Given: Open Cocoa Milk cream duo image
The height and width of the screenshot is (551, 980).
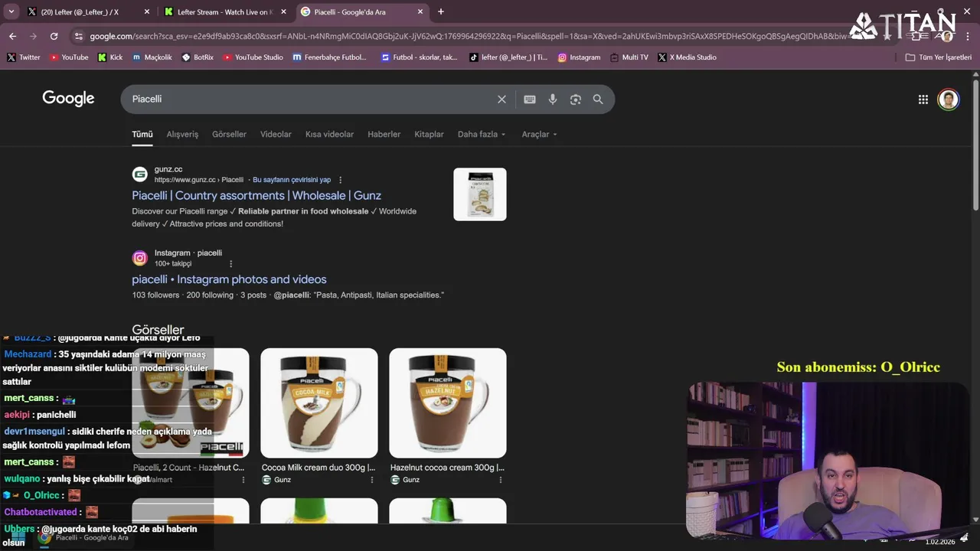Looking at the screenshot, I should click(x=319, y=403).
